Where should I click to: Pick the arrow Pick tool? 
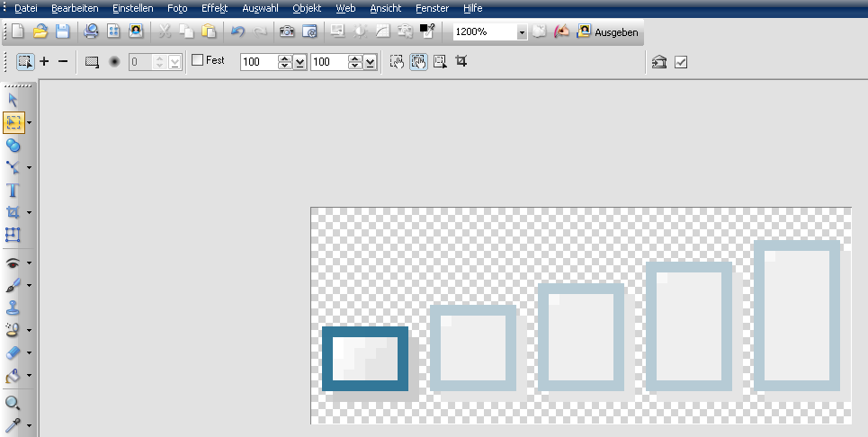click(13, 100)
